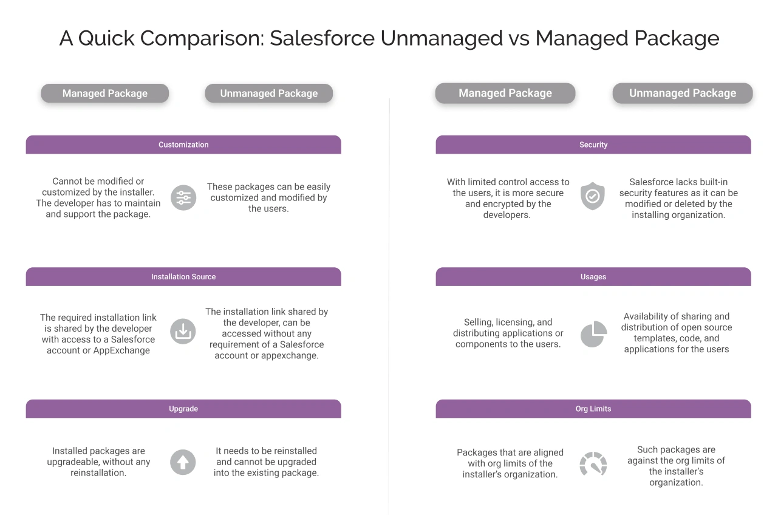Click the Customization section header bar
The width and height of the screenshot is (778, 532).
tap(183, 145)
